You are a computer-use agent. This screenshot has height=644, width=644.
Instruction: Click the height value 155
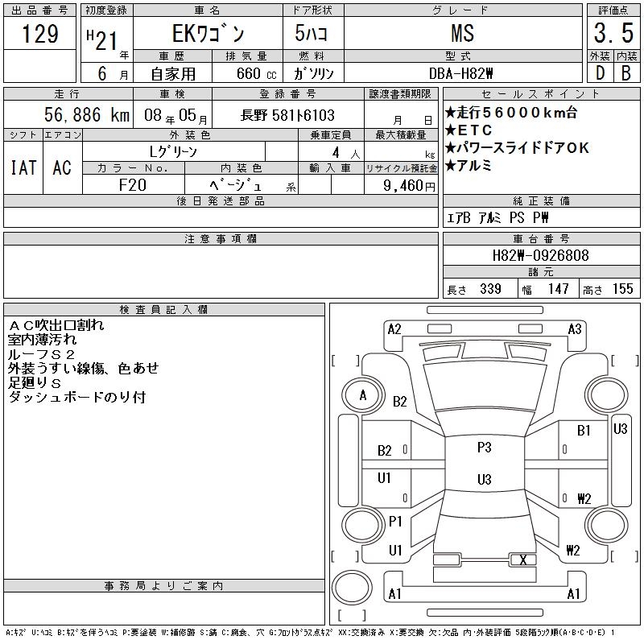pyautogui.click(x=622, y=289)
